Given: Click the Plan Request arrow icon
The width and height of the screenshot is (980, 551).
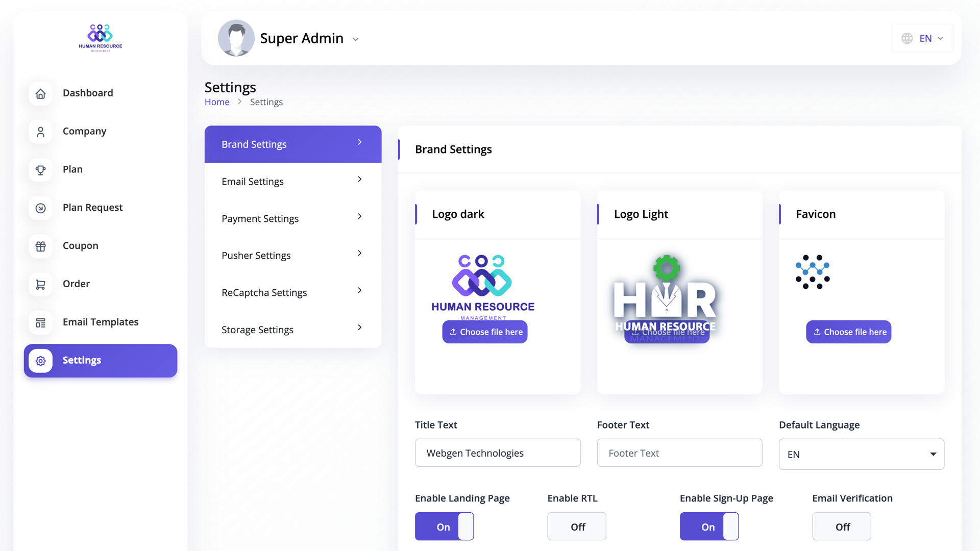Looking at the screenshot, I should [x=41, y=208].
